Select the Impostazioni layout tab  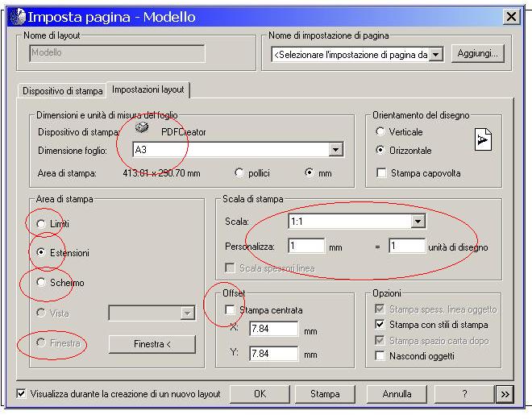(148, 89)
